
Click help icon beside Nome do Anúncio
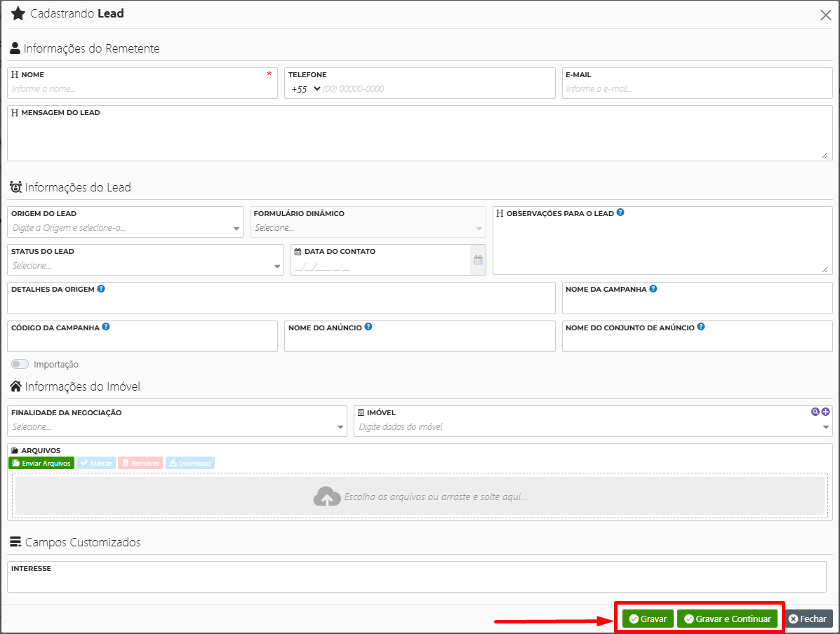click(368, 327)
